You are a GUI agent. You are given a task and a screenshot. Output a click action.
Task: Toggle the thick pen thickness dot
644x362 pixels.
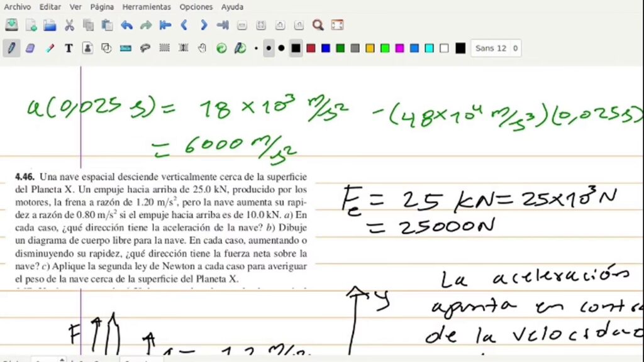(x=281, y=48)
